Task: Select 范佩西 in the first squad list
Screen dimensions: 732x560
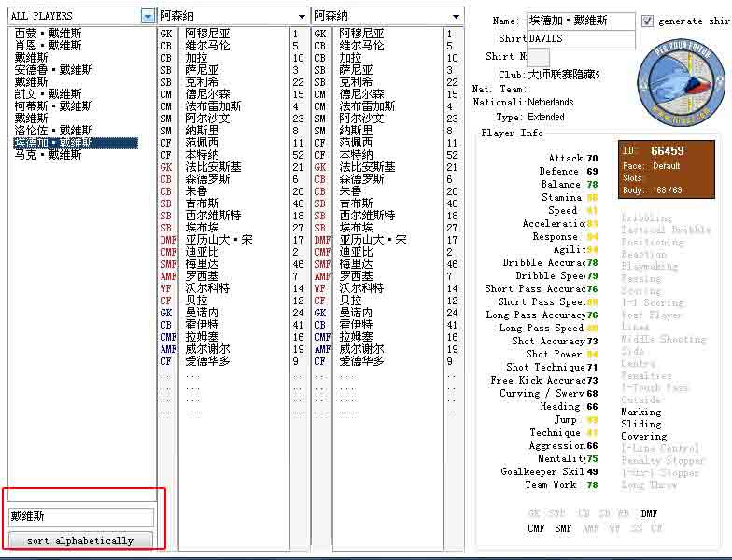Action: (202, 142)
